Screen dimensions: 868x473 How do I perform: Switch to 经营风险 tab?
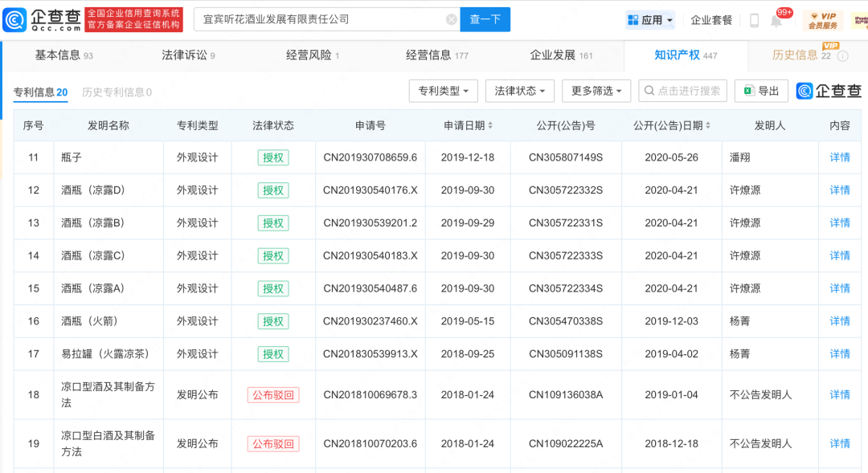pyautogui.click(x=312, y=55)
